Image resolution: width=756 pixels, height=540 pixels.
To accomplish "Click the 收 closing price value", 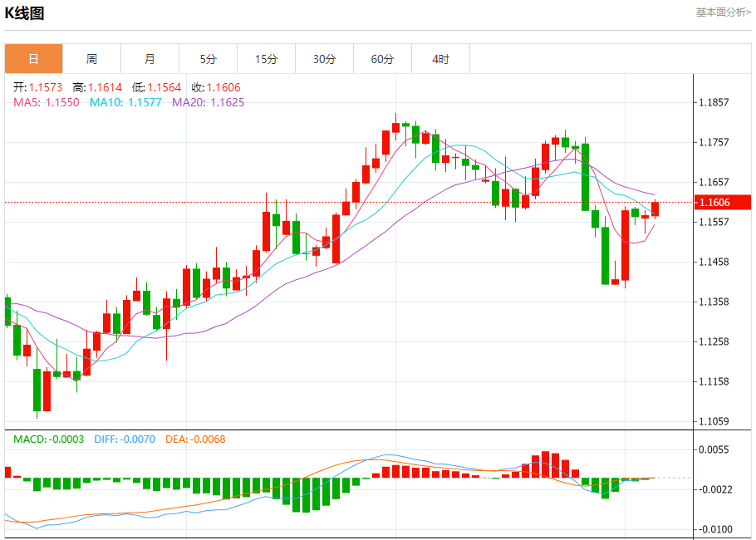I will click(216, 87).
